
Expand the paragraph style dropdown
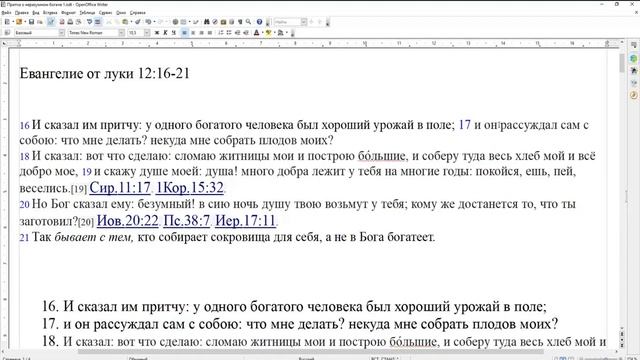tap(61, 33)
